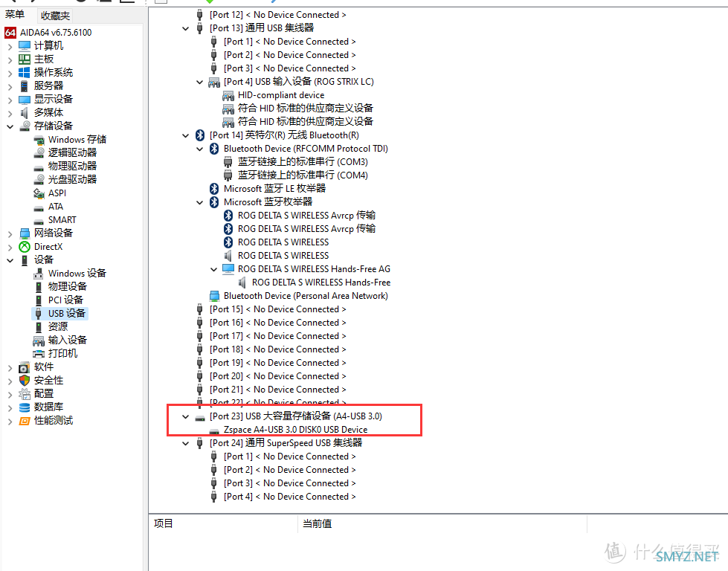Click the 安全性 shield icon
This screenshot has width=728, height=571.
(x=25, y=380)
